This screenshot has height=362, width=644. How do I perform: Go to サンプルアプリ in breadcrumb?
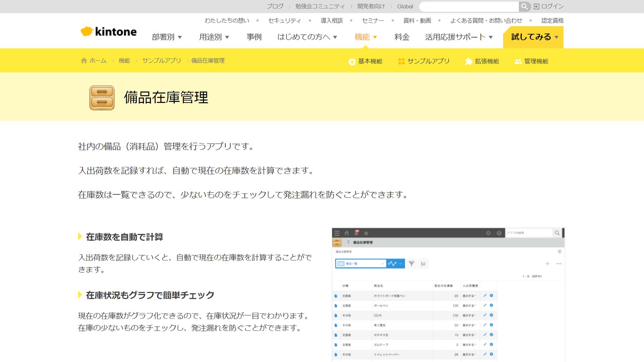[162, 60]
